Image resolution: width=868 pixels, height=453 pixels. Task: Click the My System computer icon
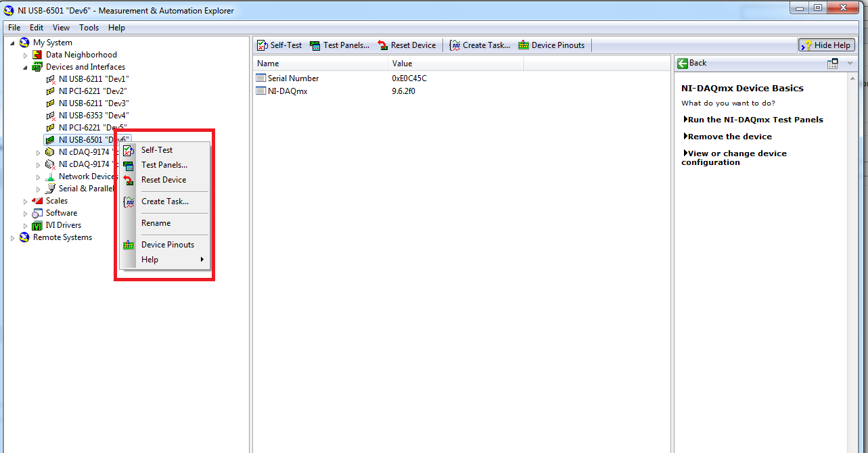(x=25, y=43)
